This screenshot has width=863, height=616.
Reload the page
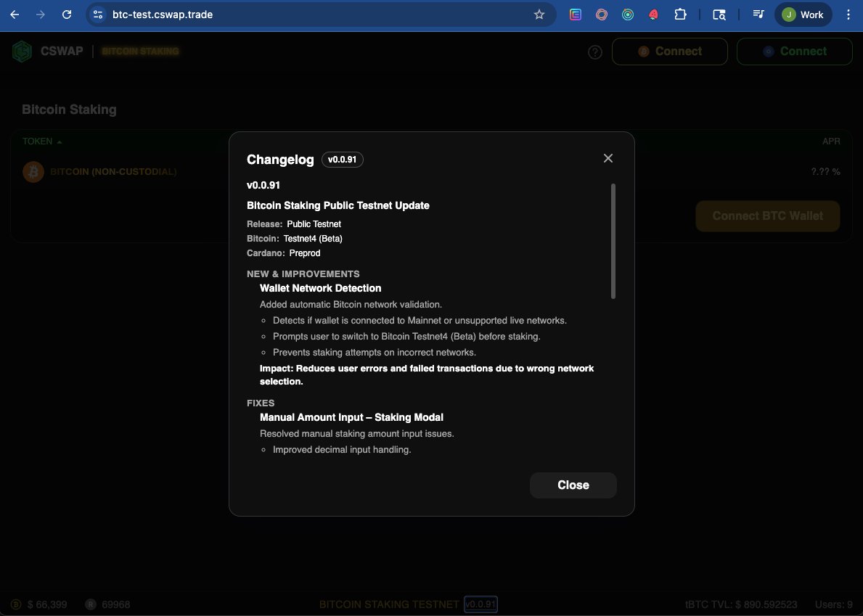[67, 15]
